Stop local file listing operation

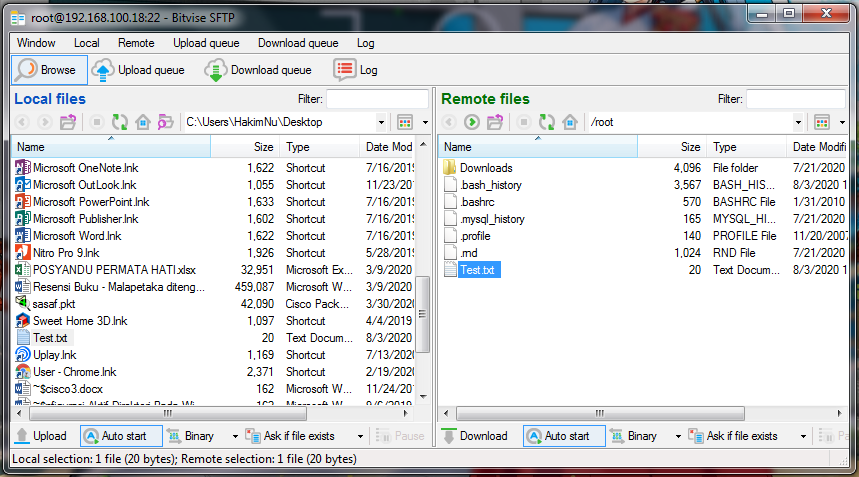[x=97, y=122]
